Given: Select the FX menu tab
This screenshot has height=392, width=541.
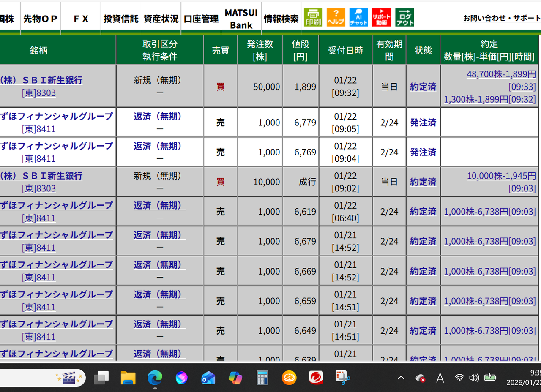Looking at the screenshot, I should [81, 19].
